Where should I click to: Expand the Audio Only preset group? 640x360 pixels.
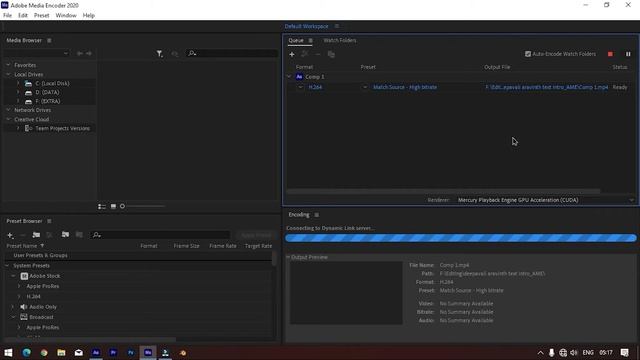[x=13, y=307]
